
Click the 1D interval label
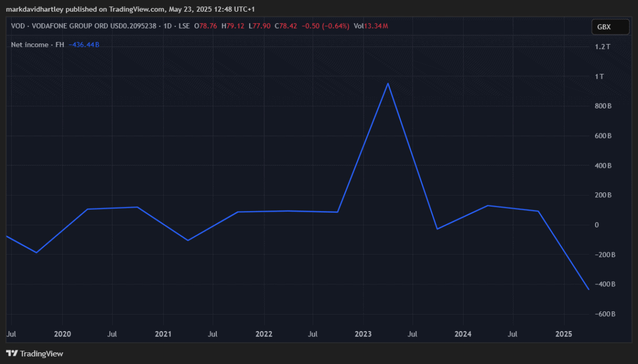tap(166, 26)
